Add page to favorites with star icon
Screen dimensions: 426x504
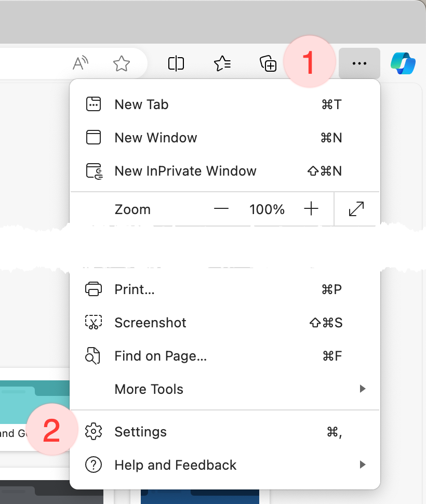[122, 64]
